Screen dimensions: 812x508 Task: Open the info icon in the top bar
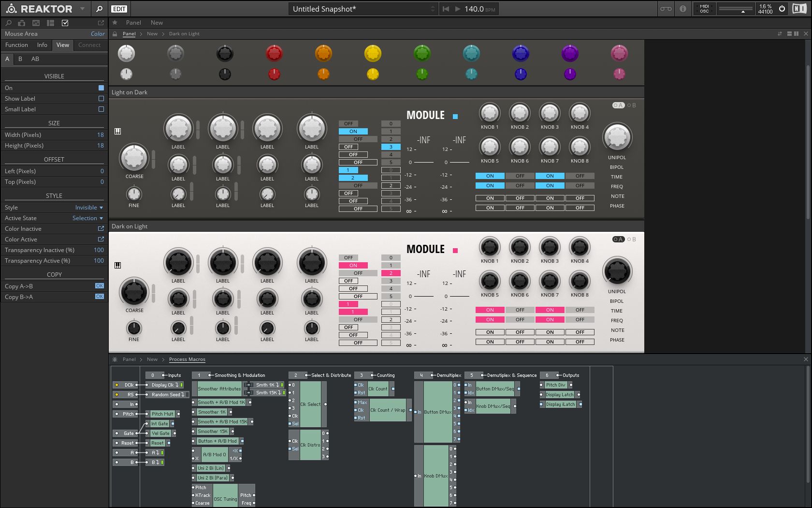point(683,9)
